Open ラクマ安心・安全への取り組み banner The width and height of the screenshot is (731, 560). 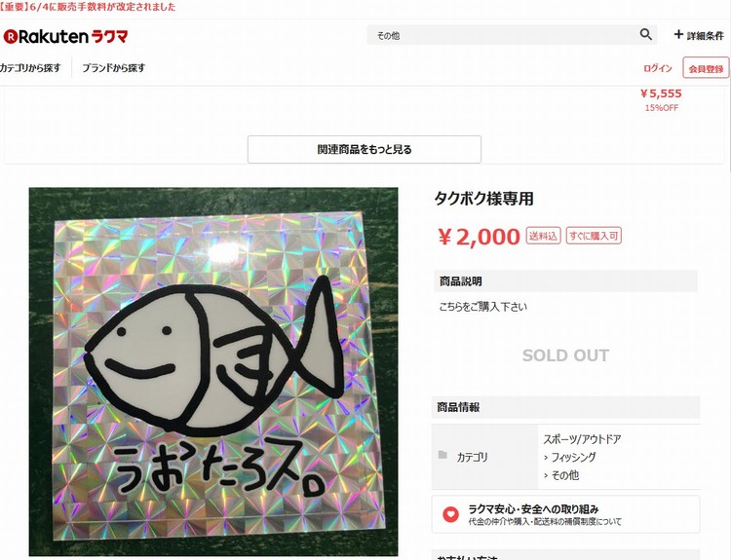point(565,514)
